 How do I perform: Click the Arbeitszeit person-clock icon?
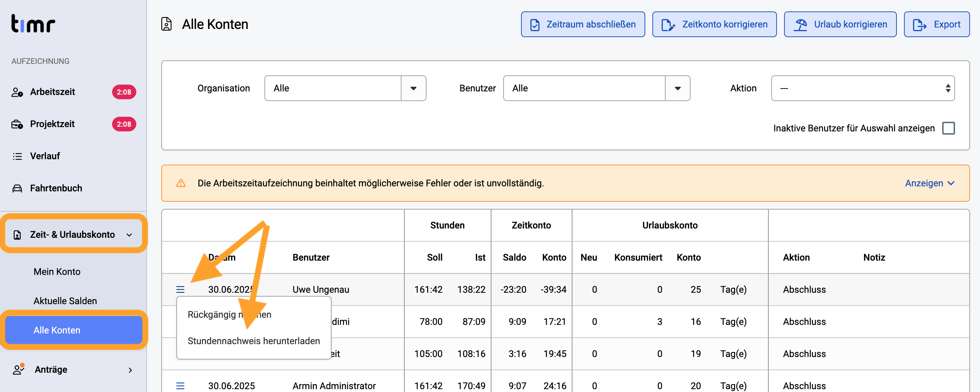point(17,92)
